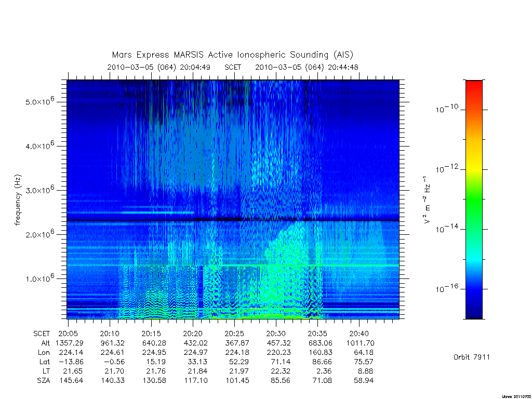This screenshot has height=399, width=532.
Task: Click SZA value 85.56
Action: [x=281, y=381]
